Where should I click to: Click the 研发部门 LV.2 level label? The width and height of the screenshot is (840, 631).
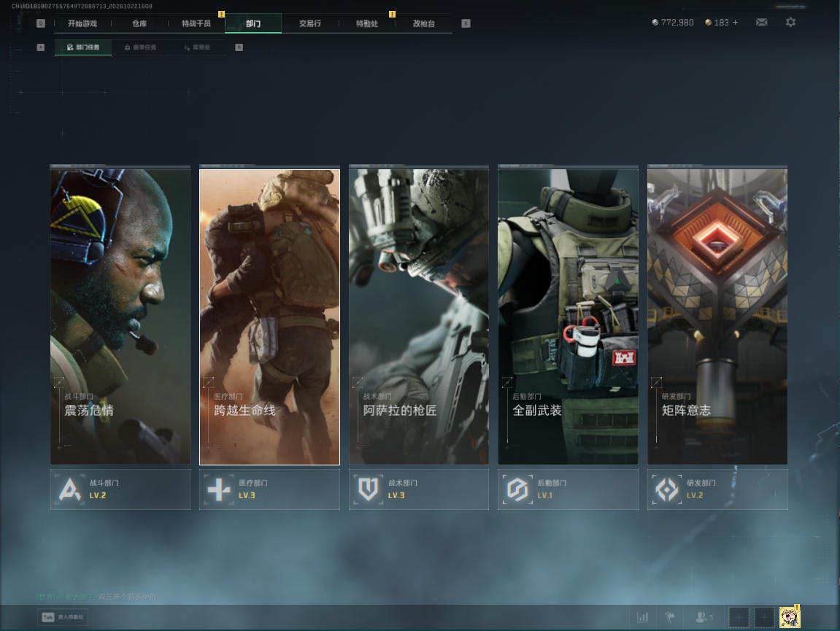(695, 495)
